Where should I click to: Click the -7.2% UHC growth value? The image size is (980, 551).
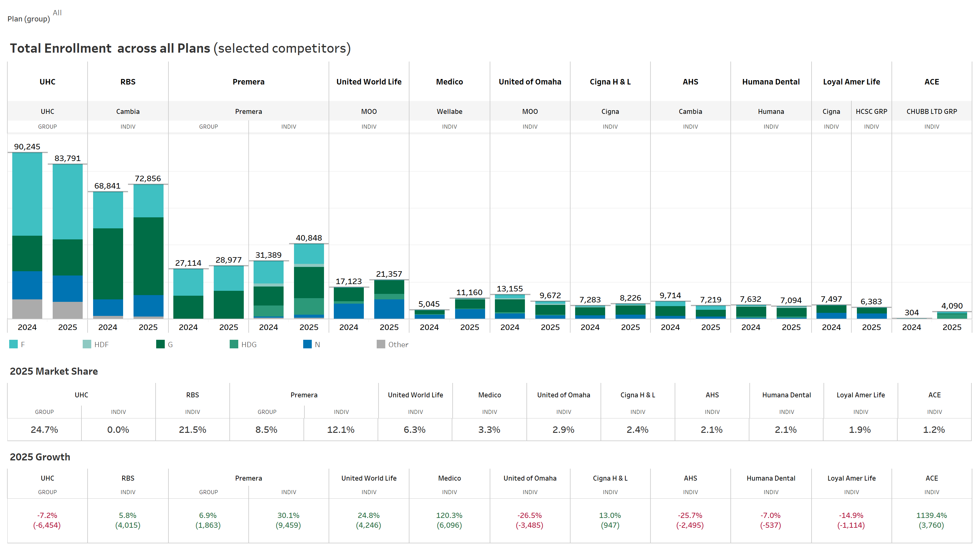[x=47, y=515]
